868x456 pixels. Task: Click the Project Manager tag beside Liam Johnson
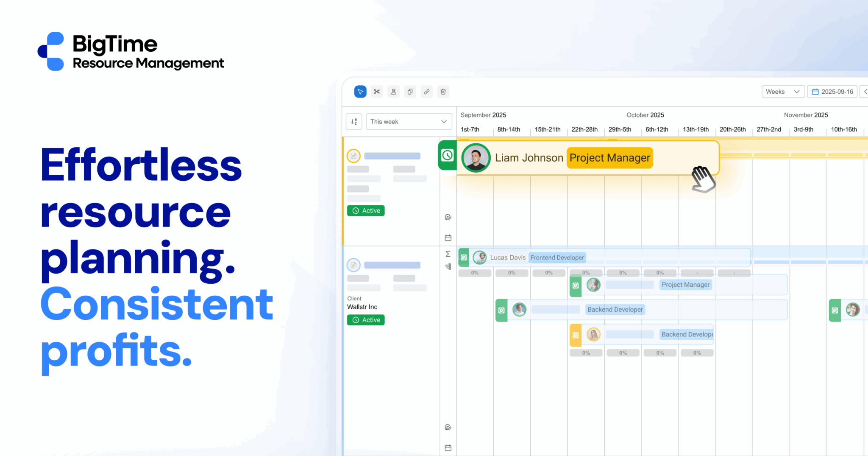pyautogui.click(x=609, y=158)
